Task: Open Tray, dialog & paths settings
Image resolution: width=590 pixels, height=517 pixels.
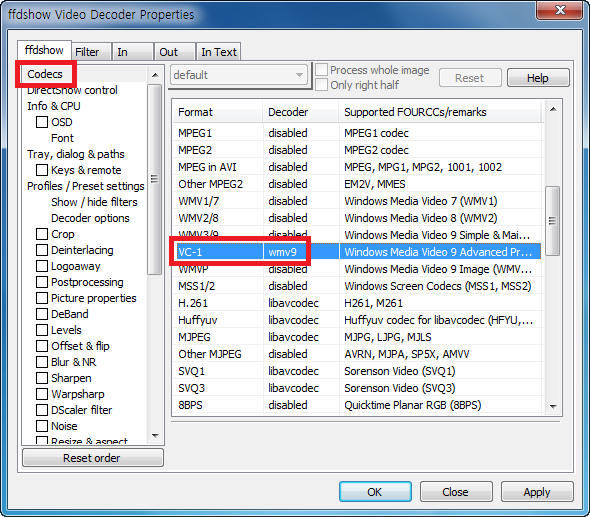Action: click(x=75, y=154)
